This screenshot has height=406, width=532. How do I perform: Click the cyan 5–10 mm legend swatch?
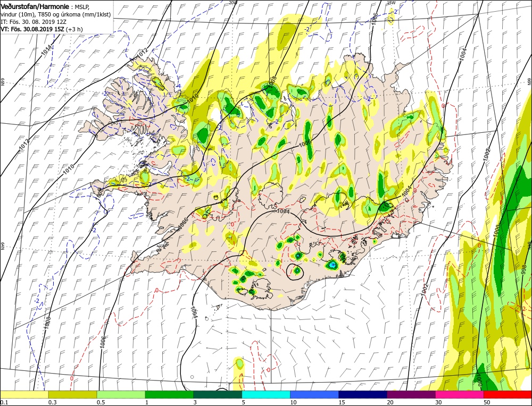(266, 394)
